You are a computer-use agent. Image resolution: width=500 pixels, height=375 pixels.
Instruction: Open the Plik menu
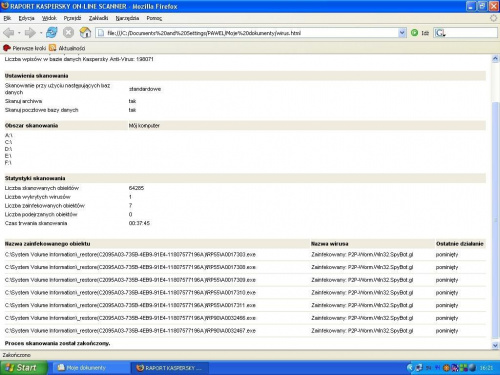pos(7,18)
